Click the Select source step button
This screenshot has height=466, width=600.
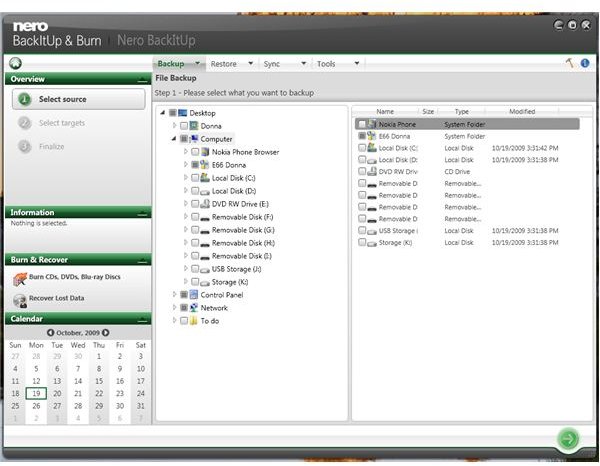click(x=79, y=99)
